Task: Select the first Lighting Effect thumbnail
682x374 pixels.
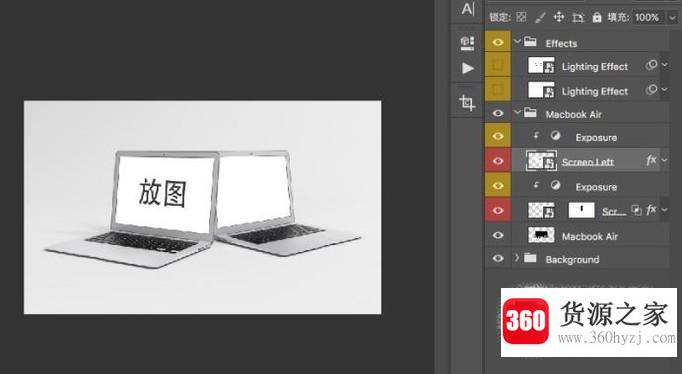Action: point(541,66)
